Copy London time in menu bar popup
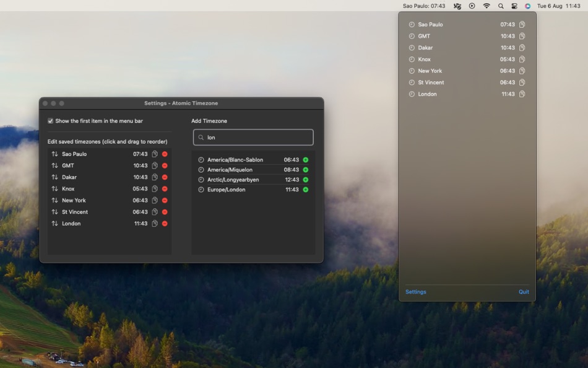 522,94
